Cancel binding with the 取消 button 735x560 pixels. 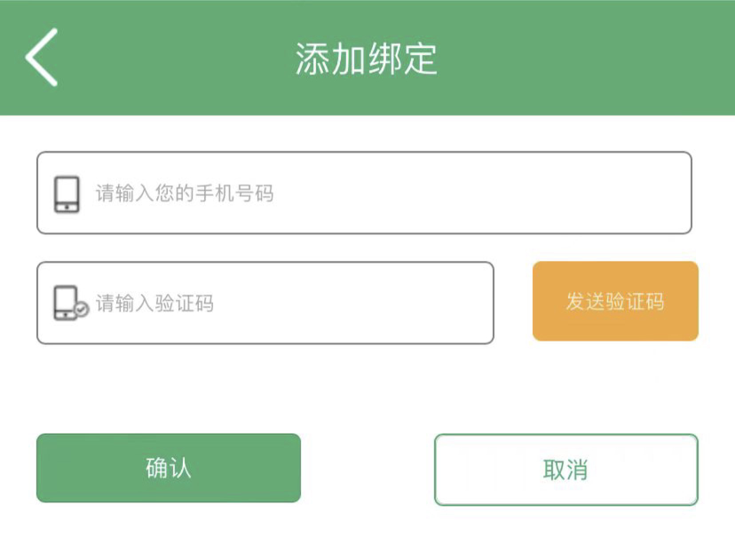pyautogui.click(x=566, y=469)
